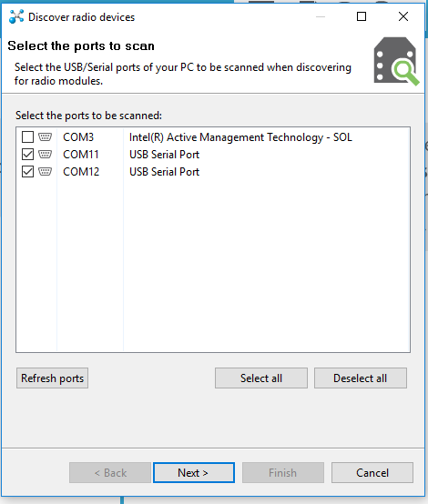This screenshot has width=428, height=504.
Task: Click the serial port icon beside COM11
Action: tap(45, 155)
